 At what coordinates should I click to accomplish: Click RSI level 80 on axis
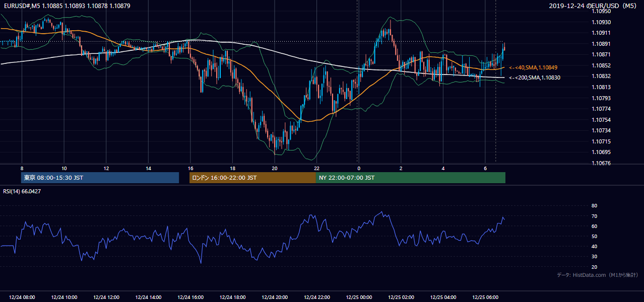[594, 206]
